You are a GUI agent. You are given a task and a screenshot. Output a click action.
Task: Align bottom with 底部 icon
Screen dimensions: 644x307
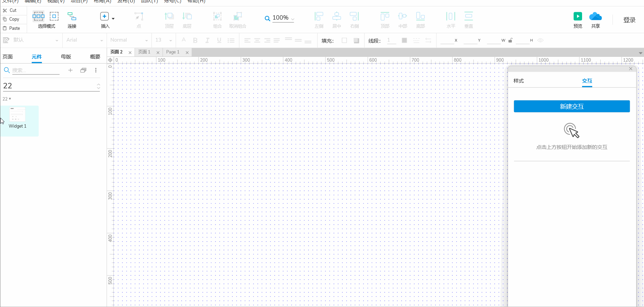[x=420, y=16]
